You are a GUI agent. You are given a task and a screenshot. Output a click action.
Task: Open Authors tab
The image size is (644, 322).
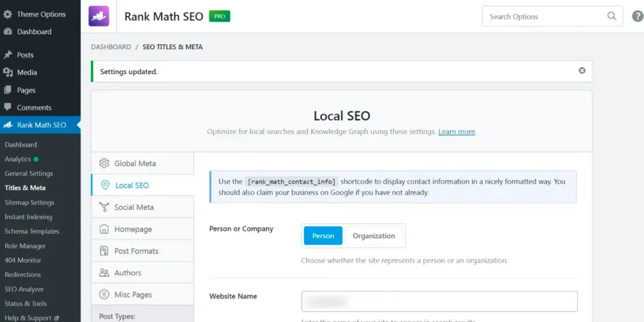click(x=142, y=272)
